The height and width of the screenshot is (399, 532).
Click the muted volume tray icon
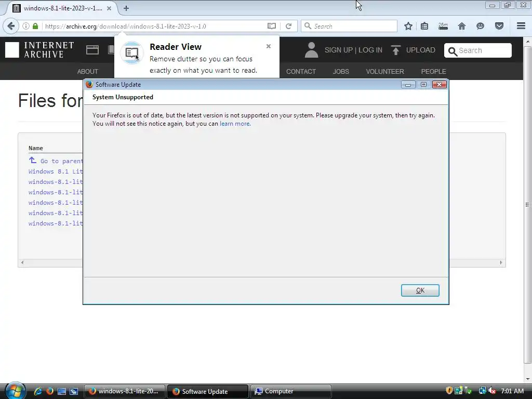(492, 391)
